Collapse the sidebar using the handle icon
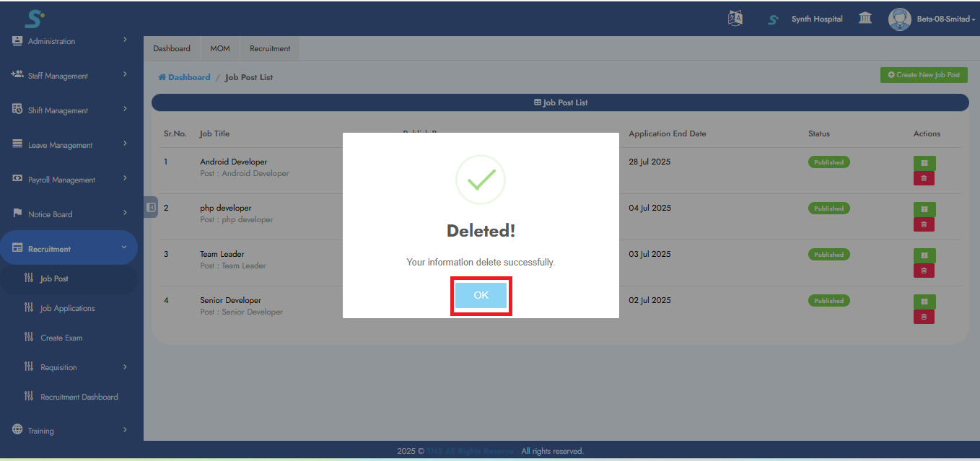 (x=151, y=207)
